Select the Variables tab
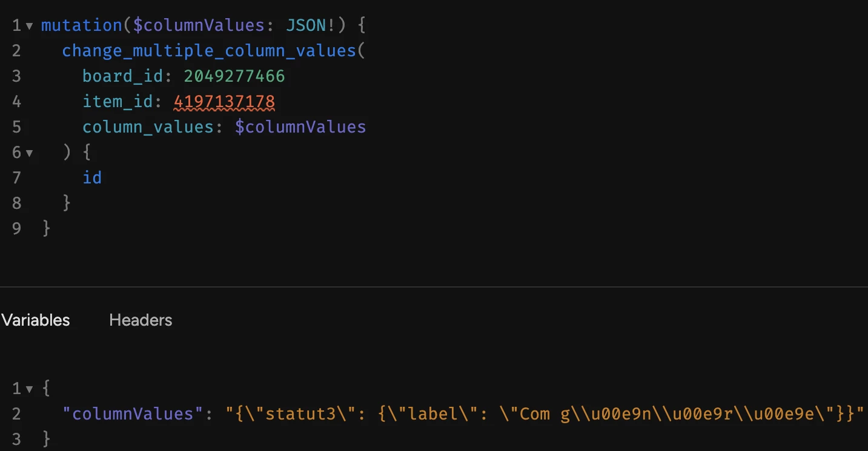This screenshot has width=868, height=451. (35, 320)
